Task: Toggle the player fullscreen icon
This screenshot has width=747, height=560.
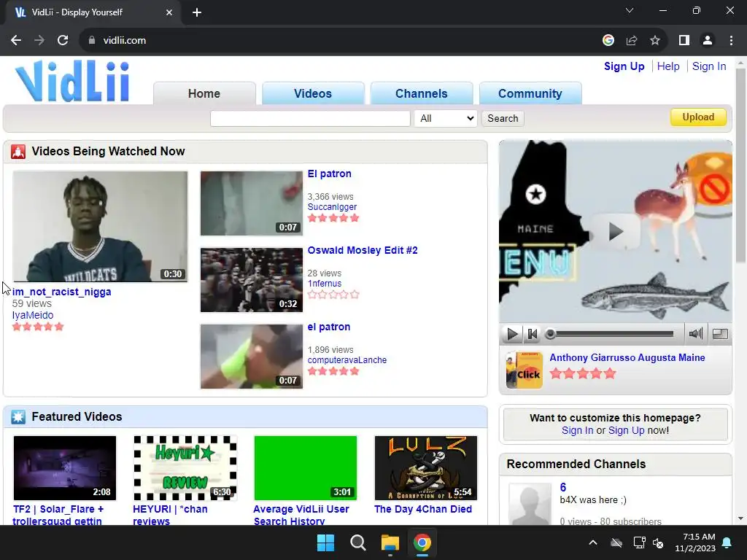Action: click(x=720, y=334)
